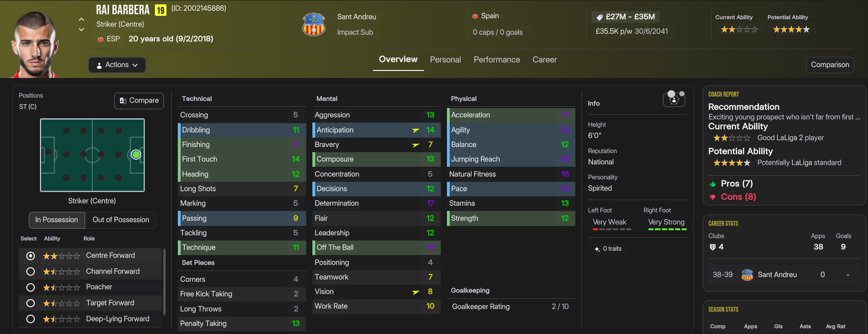Switch to the Out of Possession view
The width and height of the screenshot is (868, 334).
(x=120, y=220)
